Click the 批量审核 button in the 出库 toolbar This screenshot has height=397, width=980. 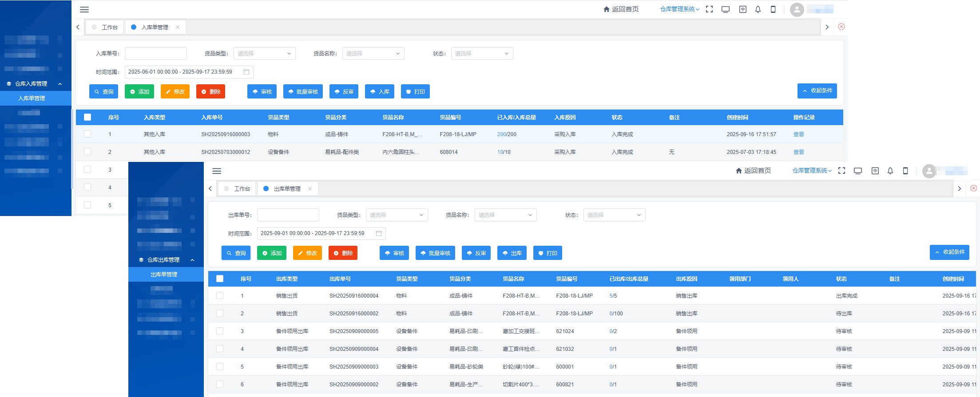[x=435, y=253]
